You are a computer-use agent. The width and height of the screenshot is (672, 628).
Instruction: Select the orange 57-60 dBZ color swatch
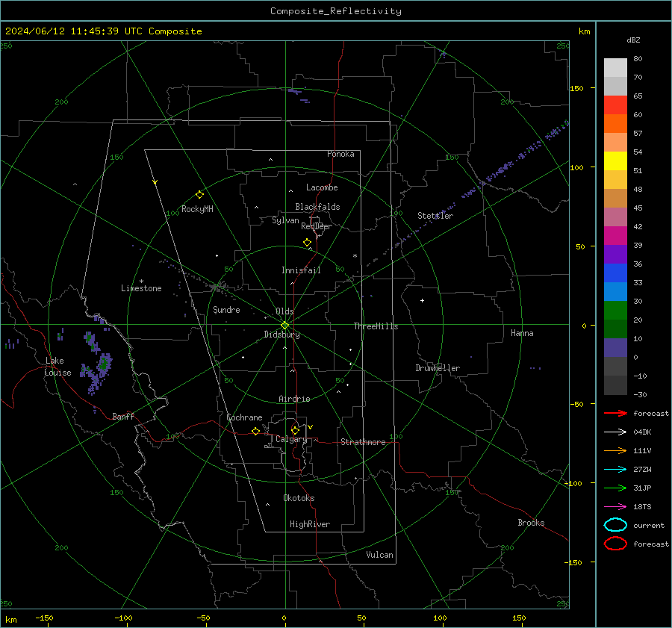point(615,124)
